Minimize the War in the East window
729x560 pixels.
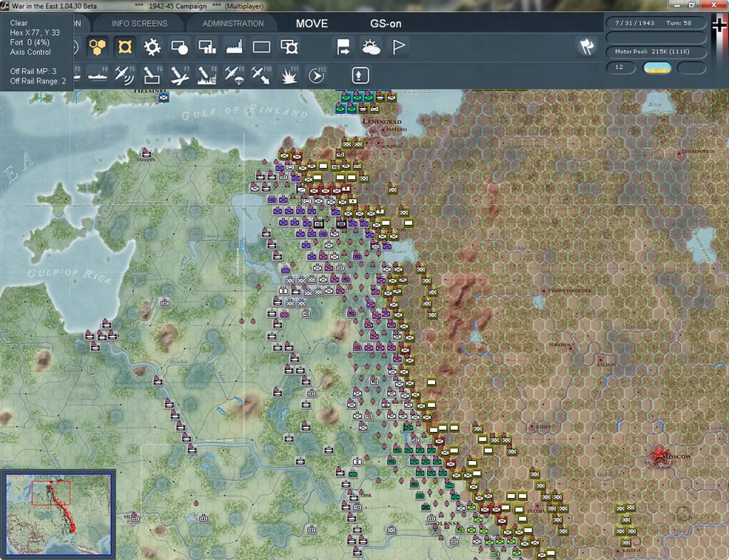tap(677, 5)
